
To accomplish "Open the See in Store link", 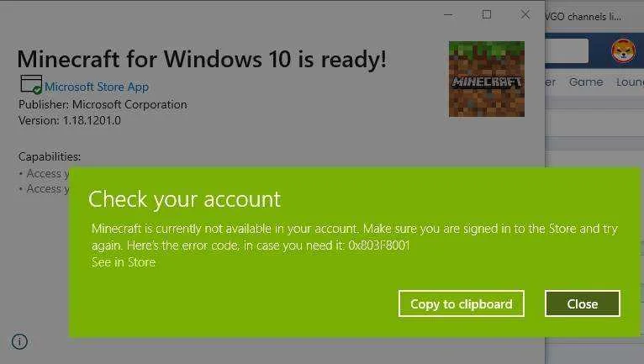I will point(124,262).
